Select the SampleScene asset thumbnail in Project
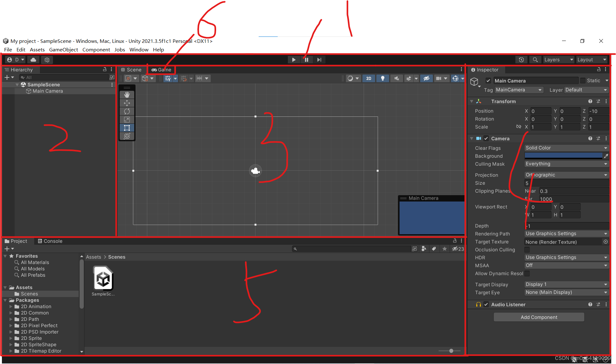616x364 pixels. tap(103, 278)
